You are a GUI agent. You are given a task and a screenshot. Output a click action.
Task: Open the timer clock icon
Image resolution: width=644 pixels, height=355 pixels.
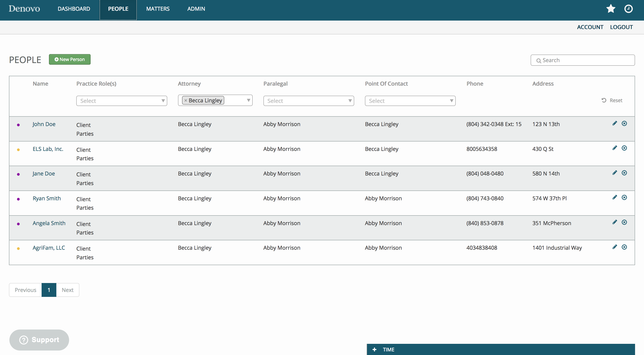(628, 9)
